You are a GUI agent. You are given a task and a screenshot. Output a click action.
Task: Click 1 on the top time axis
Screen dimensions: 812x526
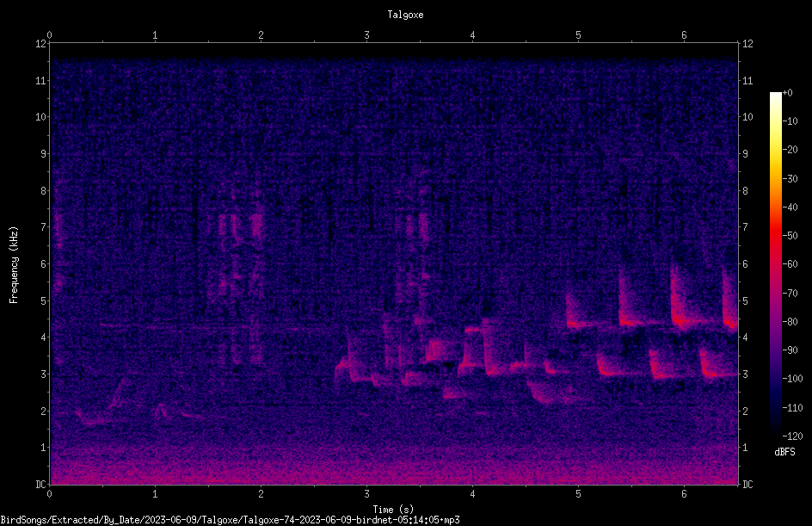click(155, 35)
